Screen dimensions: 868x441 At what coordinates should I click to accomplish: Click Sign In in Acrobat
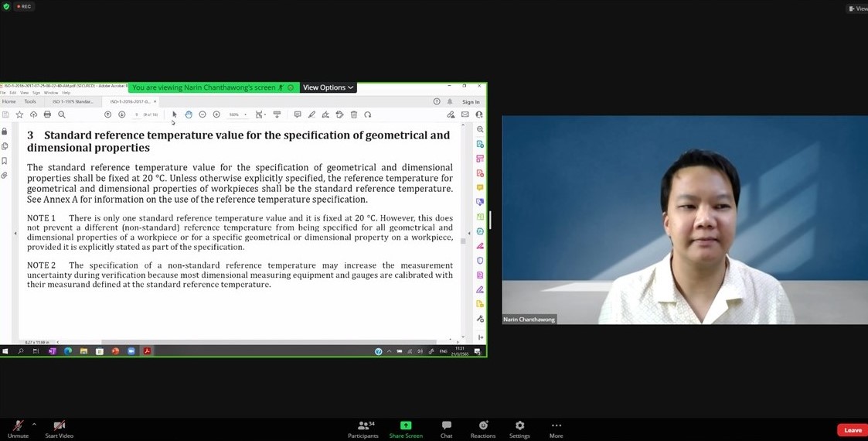point(471,101)
